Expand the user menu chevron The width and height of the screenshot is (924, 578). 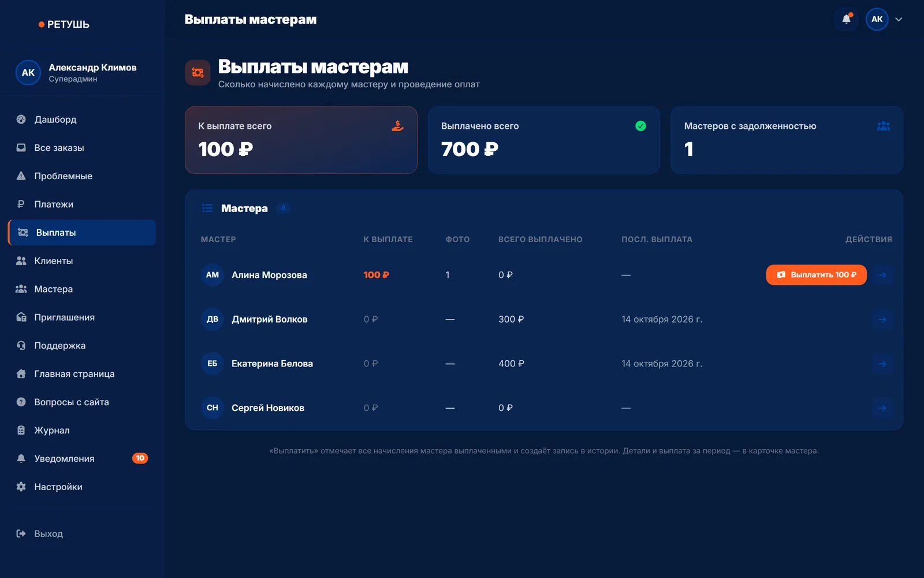pyautogui.click(x=899, y=20)
